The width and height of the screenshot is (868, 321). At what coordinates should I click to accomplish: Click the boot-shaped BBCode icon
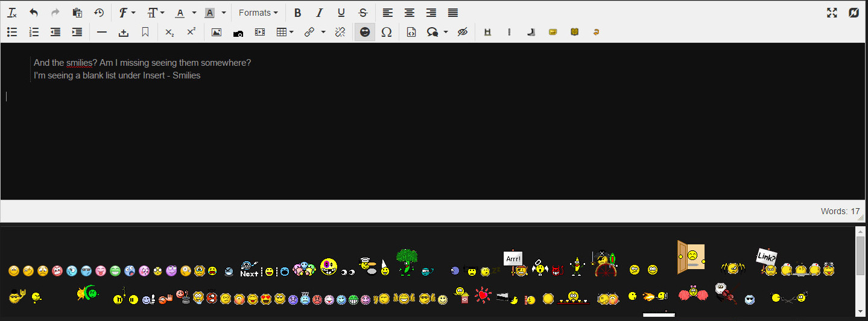click(531, 33)
